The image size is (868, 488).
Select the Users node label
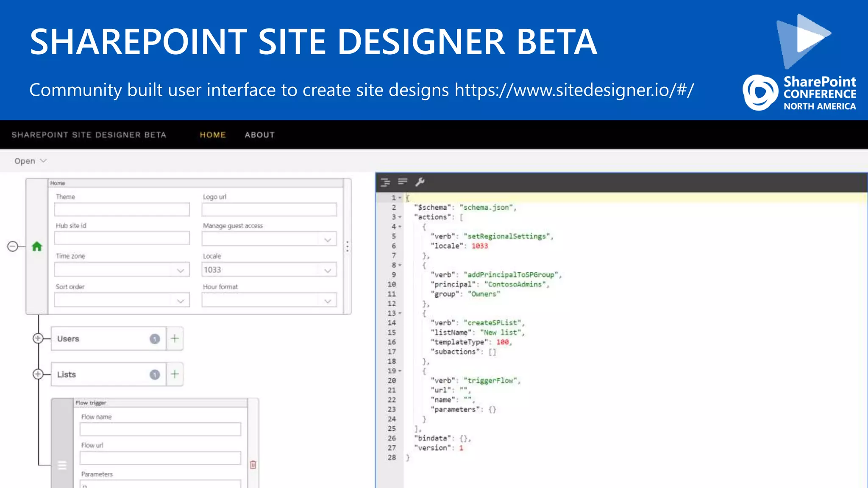(68, 339)
